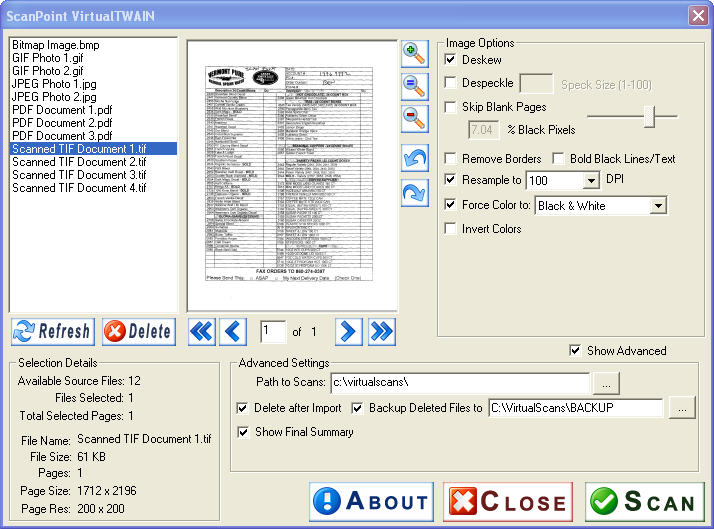Rotate the page clockwise
Viewport: 714px width, 529px height.
[x=414, y=192]
